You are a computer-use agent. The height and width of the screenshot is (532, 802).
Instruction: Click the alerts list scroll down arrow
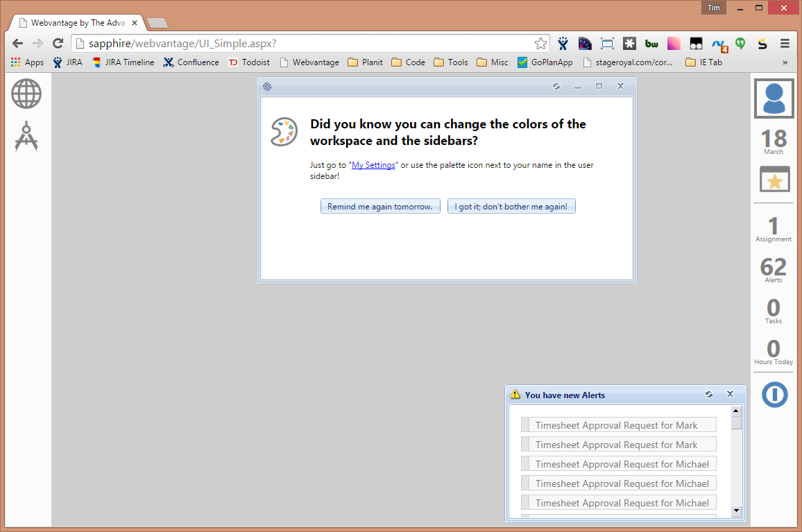pos(736,510)
